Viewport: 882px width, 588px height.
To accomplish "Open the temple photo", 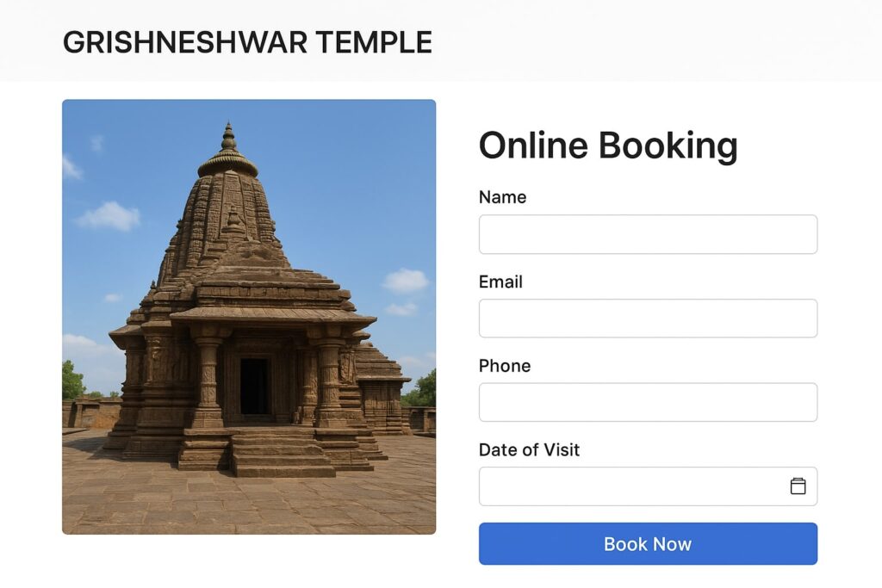I will click(x=249, y=317).
